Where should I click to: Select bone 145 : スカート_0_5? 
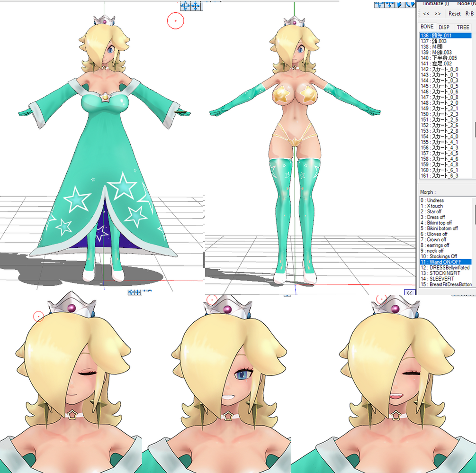pos(445,86)
